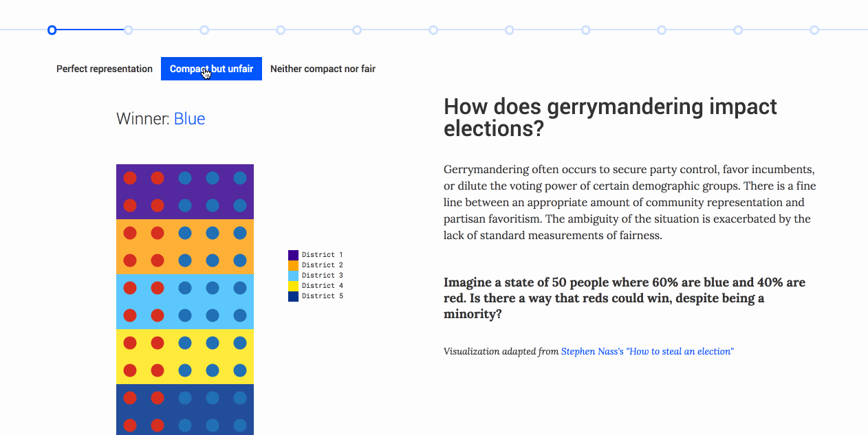Show Neither compact nor fair layout
The width and height of the screenshot is (868, 435).
[x=323, y=69]
